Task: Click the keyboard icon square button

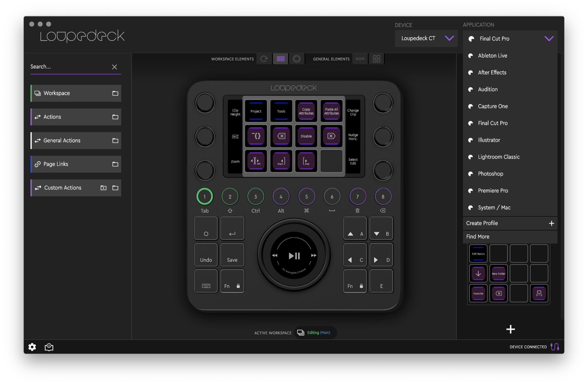Action: click(206, 281)
